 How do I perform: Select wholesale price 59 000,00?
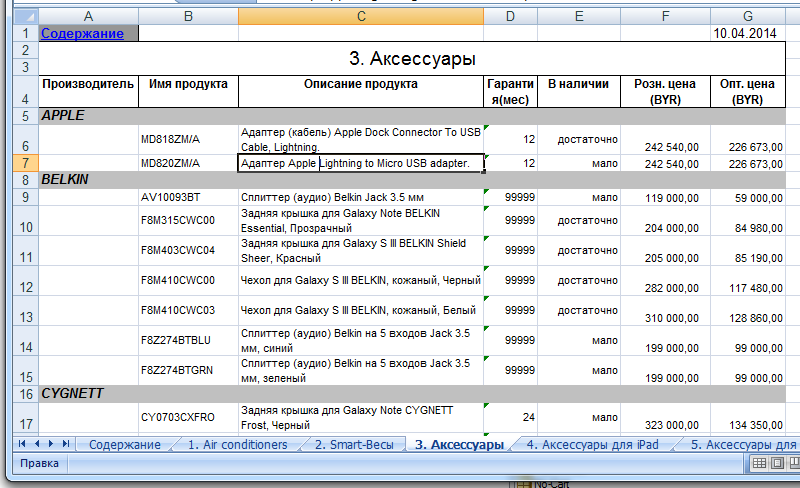[x=748, y=198]
